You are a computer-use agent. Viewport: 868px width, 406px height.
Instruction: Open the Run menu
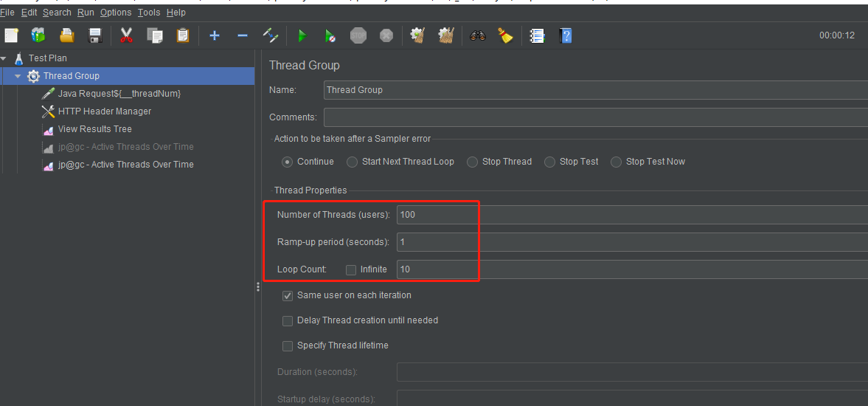point(86,13)
